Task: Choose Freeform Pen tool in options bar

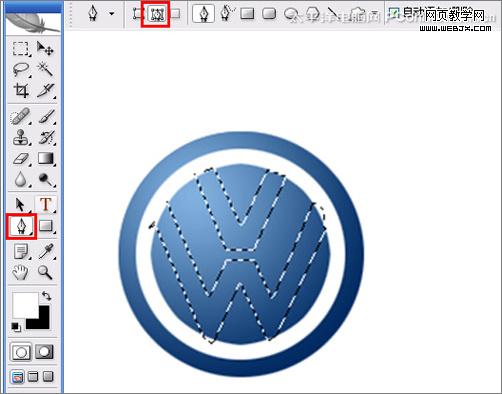Action: tap(227, 14)
